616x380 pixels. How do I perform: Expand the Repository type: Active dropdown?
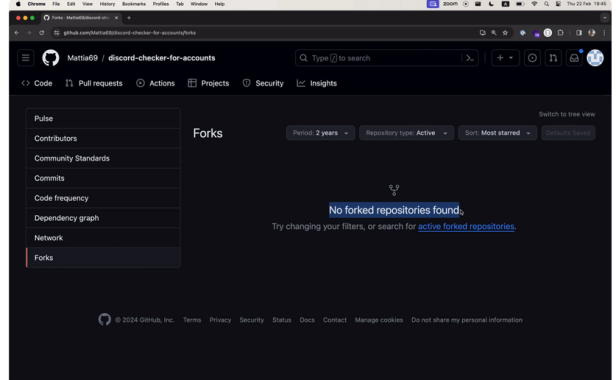(x=407, y=133)
